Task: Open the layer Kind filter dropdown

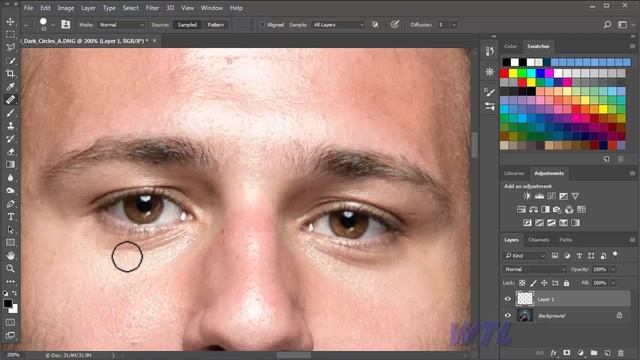Action: [525, 256]
